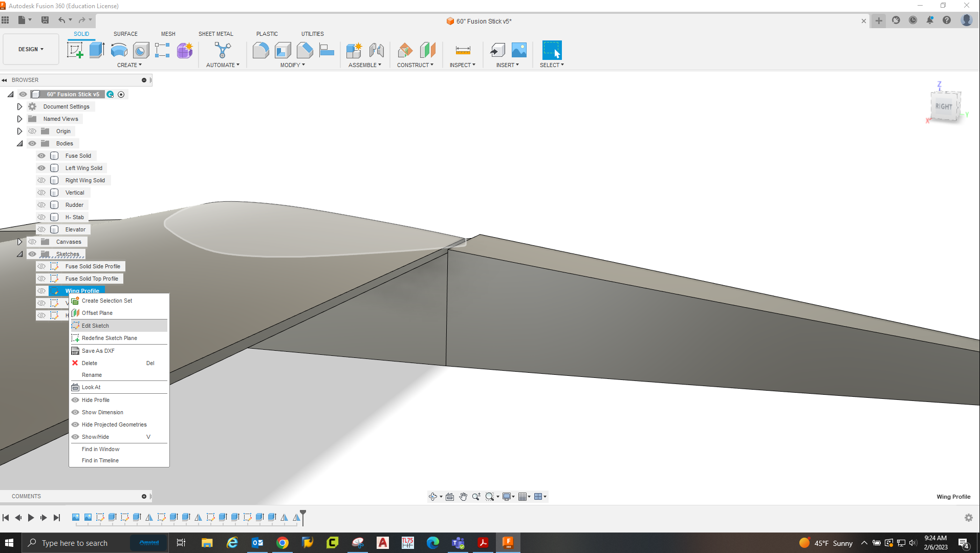Open the Measure tool under Inspect

point(463,50)
